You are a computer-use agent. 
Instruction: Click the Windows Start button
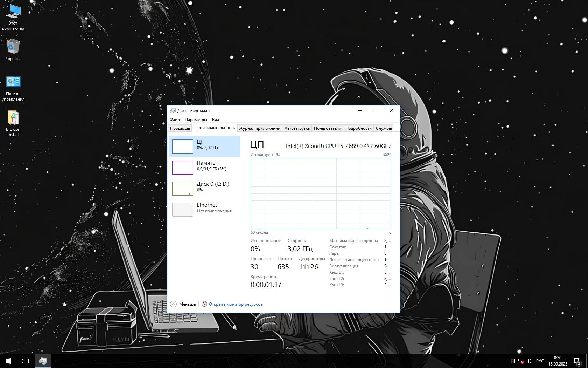8,361
